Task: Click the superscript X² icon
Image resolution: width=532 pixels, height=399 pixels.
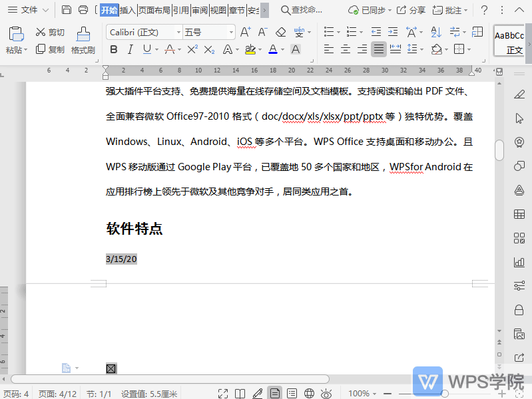Action: [x=192, y=49]
